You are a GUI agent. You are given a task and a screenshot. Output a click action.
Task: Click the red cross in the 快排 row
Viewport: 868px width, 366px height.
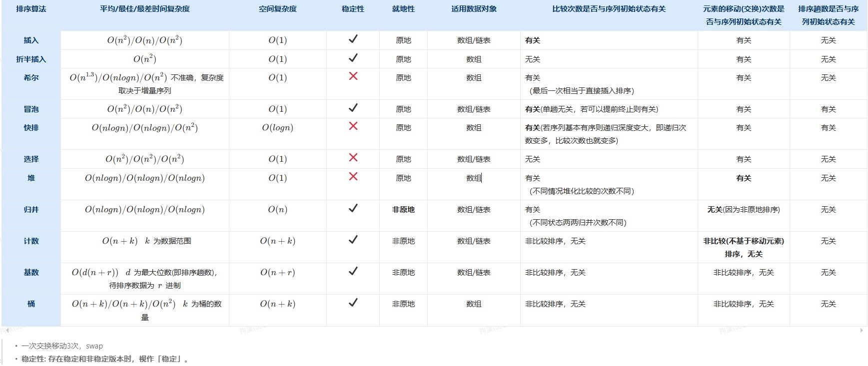pos(353,126)
